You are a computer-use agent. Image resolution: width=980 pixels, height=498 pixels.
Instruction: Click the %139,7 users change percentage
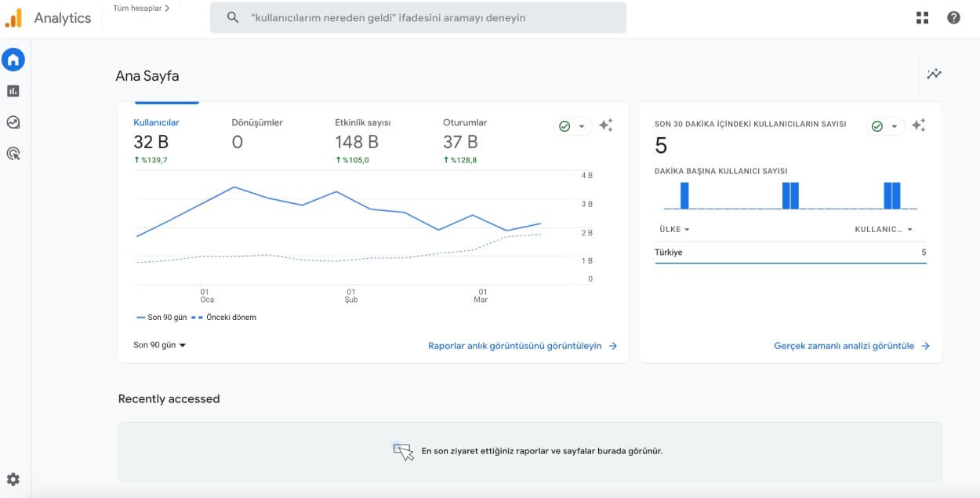(151, 160)
